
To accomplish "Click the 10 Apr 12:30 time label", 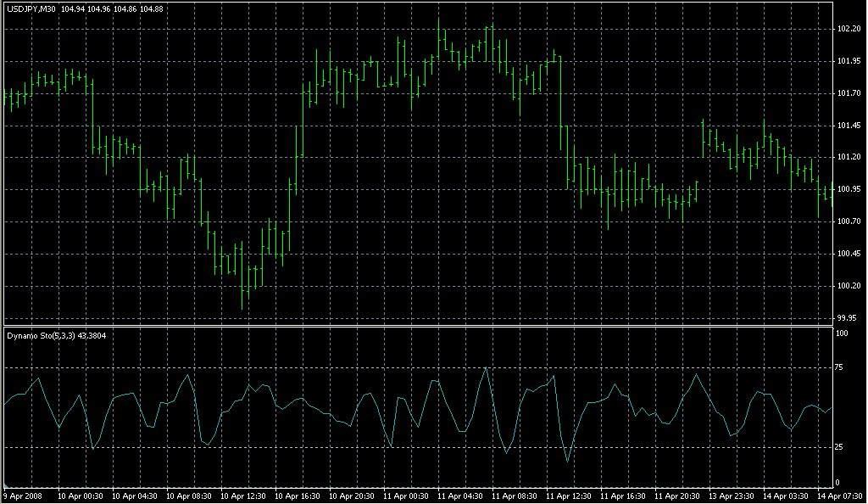I will [x=242, y=496].
